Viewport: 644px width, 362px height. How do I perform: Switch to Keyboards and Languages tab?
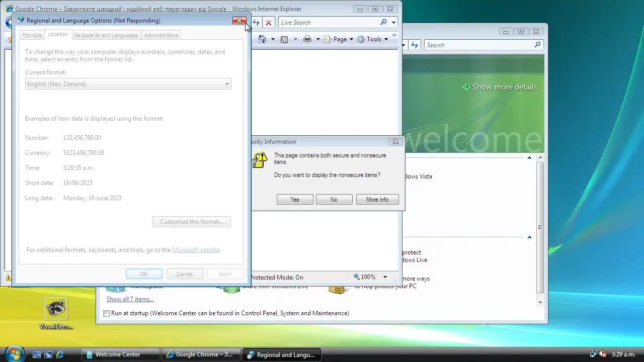106,35
